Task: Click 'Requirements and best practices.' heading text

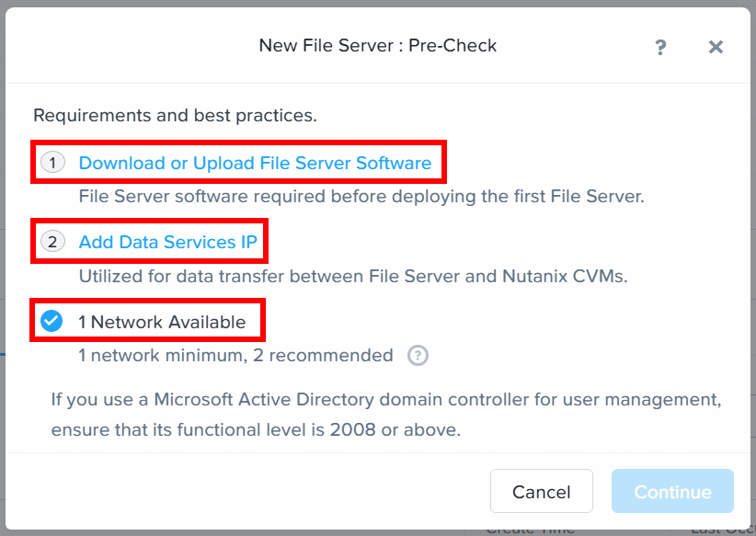Action: [175, 116]
